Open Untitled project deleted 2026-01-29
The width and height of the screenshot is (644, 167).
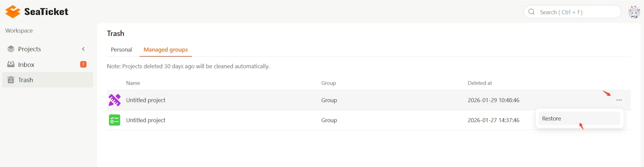tap(146, 100)
